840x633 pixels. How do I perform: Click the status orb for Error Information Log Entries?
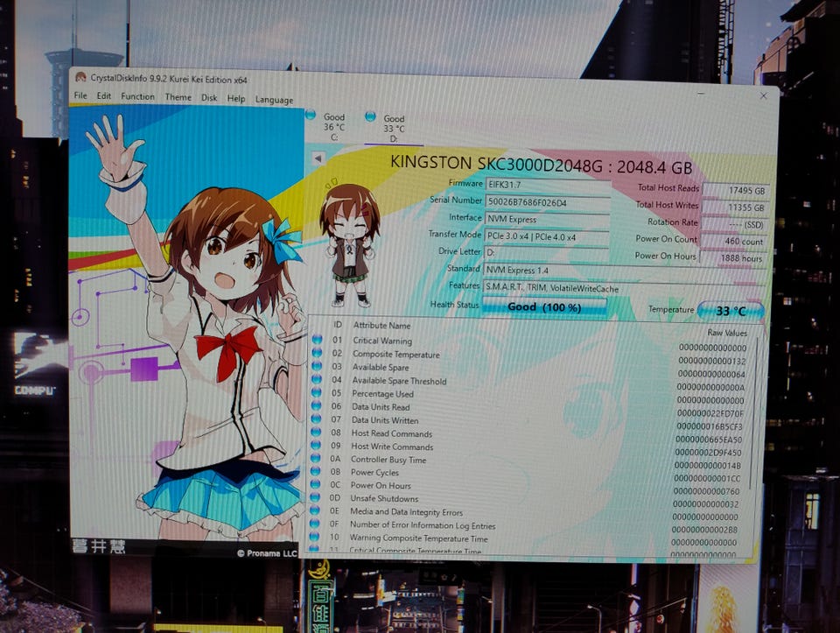[x=314, y=524]
